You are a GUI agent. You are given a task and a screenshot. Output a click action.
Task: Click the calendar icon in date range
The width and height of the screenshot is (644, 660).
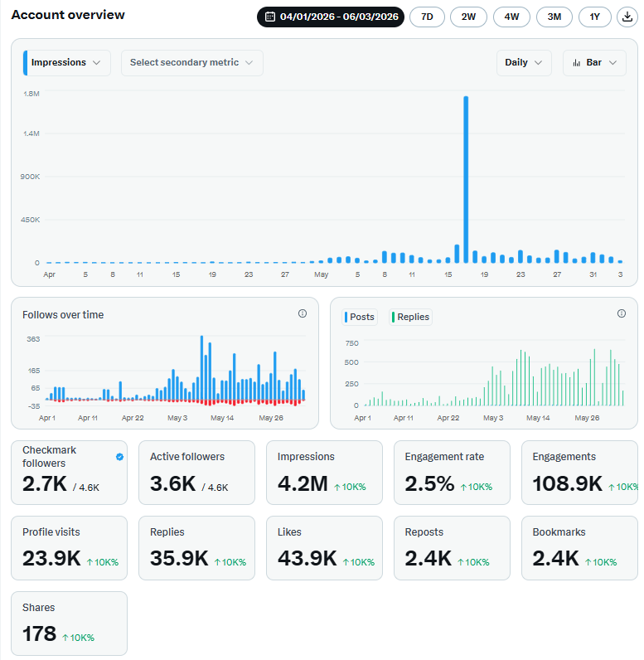point(270,17)
